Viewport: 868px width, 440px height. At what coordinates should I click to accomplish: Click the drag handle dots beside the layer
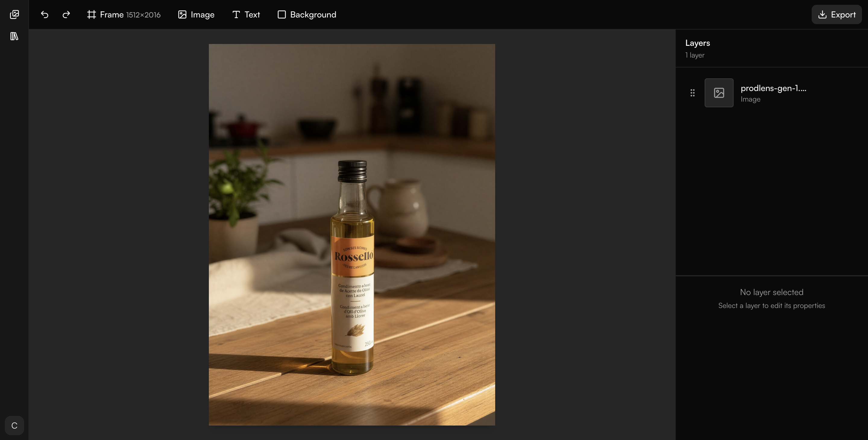point(693,93)
